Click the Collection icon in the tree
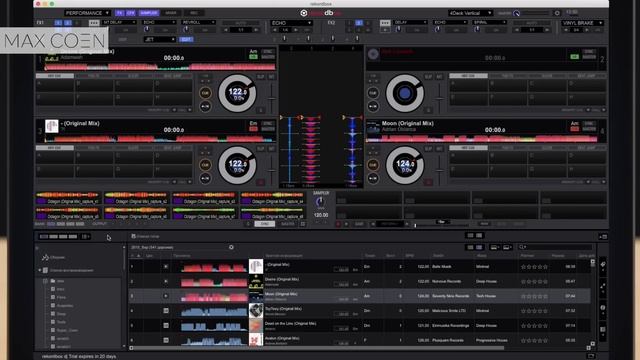640x360 pixels. [x=45, y=257]
